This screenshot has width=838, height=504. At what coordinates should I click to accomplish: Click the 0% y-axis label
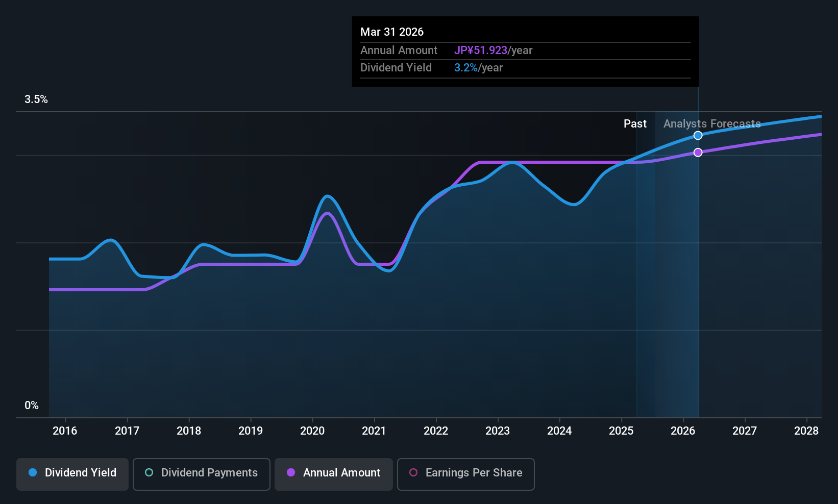point(32,406)
